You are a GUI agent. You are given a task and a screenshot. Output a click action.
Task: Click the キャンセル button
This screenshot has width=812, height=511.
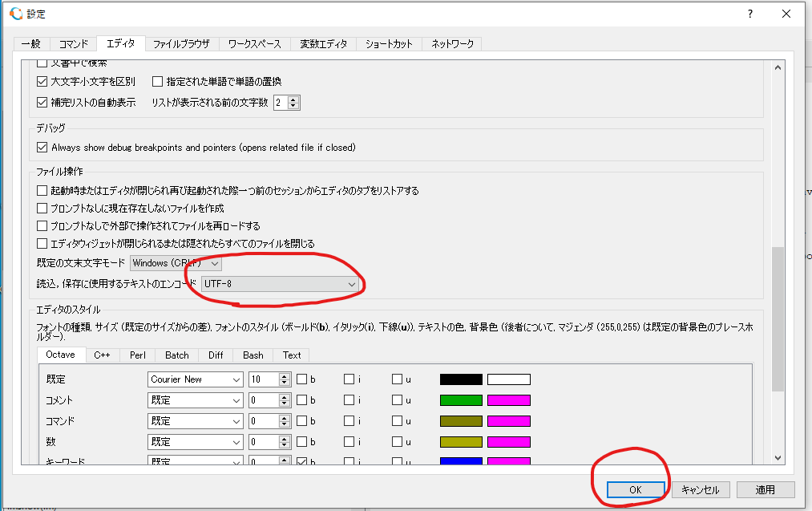700,489
